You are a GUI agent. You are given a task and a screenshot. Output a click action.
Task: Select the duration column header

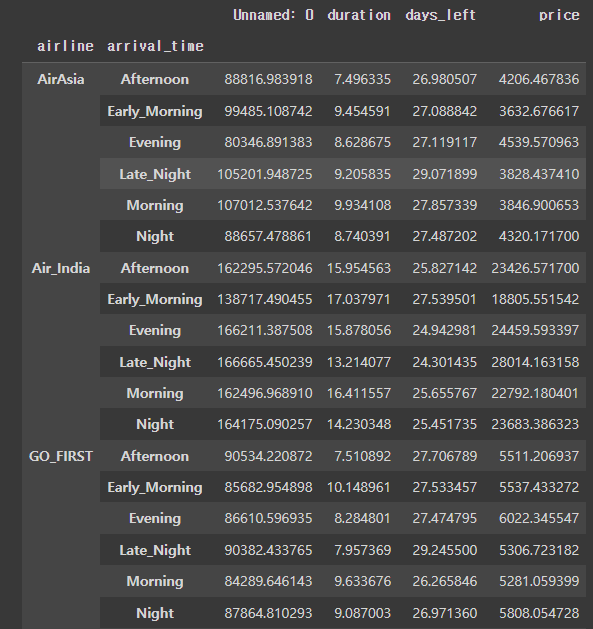click(359, 15)
